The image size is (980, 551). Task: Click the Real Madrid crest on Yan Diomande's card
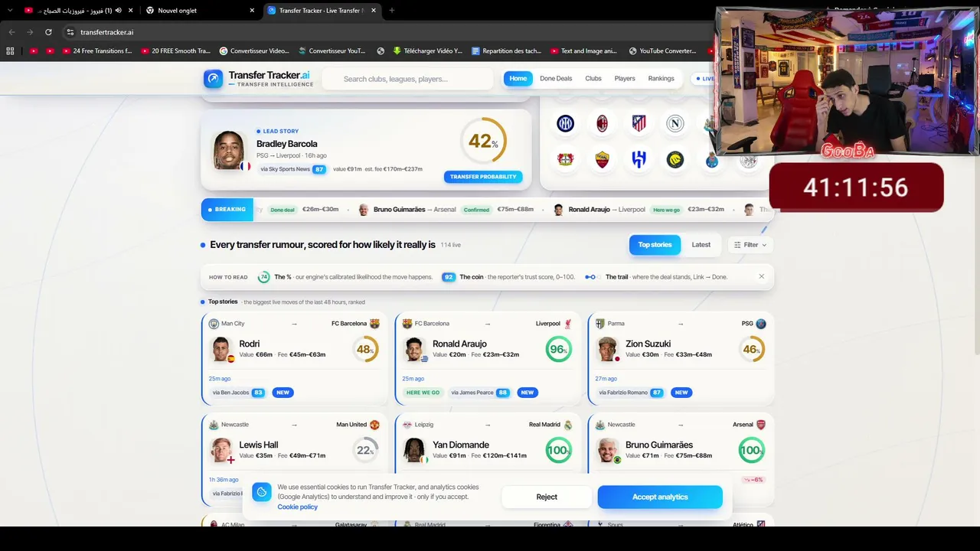click(568, 425)
